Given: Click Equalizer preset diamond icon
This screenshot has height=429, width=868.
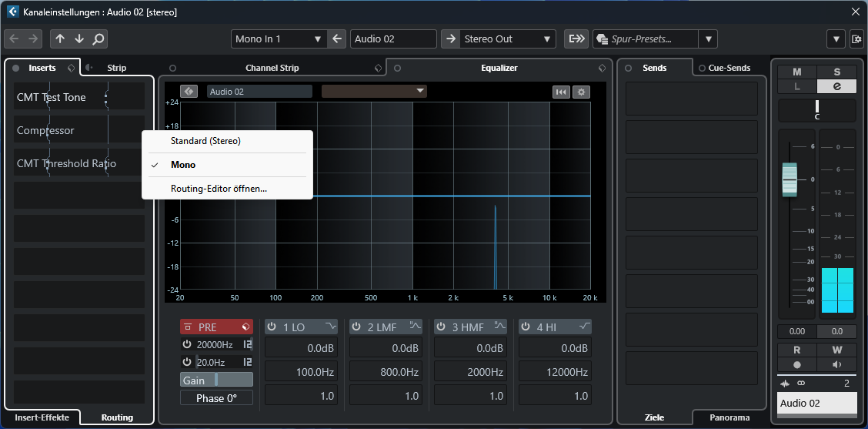Looking at the screenshot, I should (x=603, y=69).
